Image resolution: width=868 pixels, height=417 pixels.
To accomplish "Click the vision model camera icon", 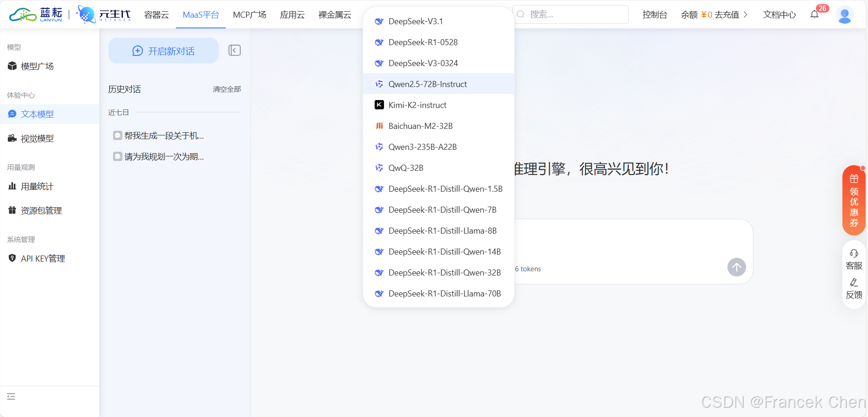I will [12, 138].
